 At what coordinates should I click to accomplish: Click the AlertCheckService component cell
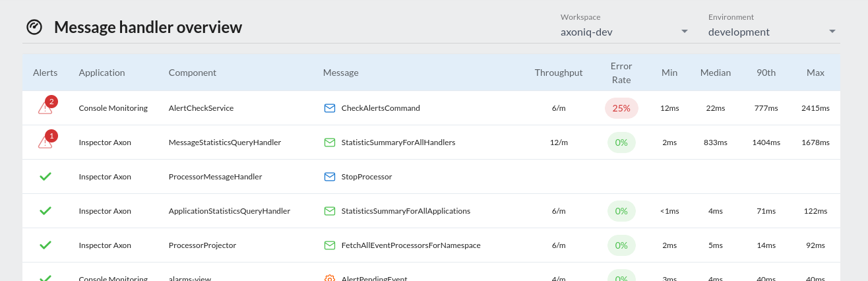point(201,108)
